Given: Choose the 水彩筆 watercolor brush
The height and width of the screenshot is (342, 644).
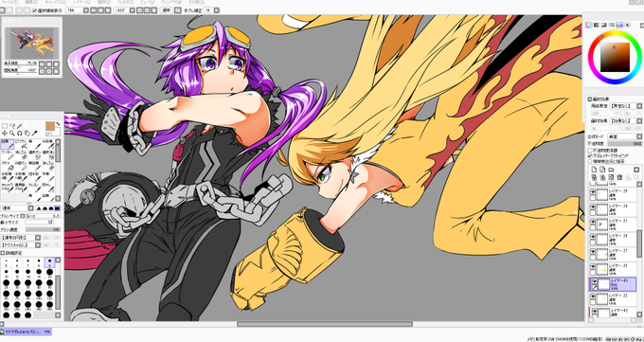Looking at the screenshot, I should click(x=48, y=144).
